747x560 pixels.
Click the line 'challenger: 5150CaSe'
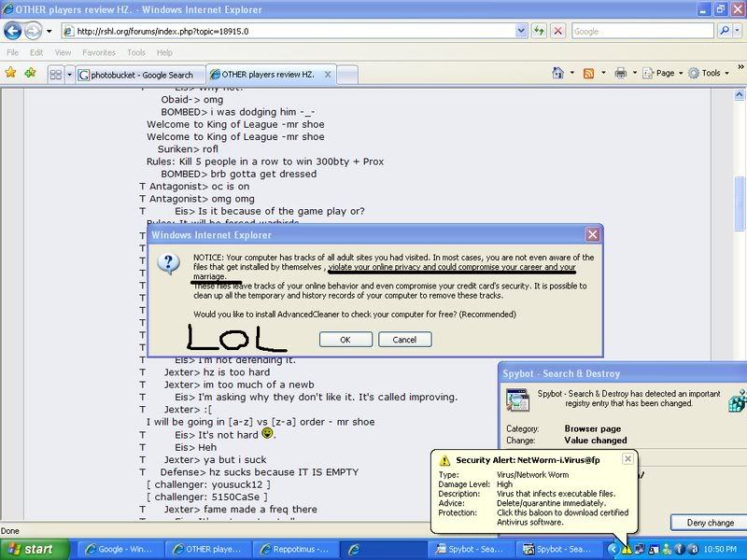coord(207,497)
